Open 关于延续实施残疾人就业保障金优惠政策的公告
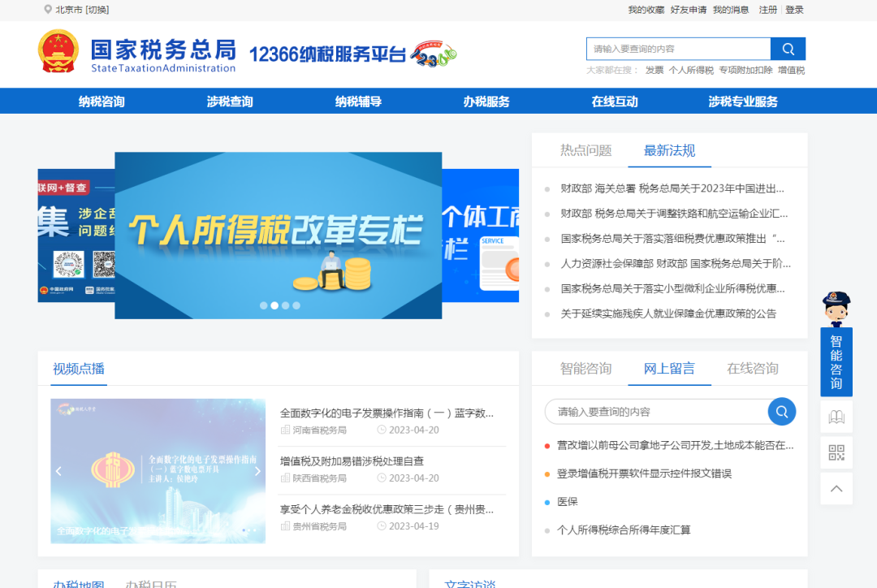 tap(668, 313)
